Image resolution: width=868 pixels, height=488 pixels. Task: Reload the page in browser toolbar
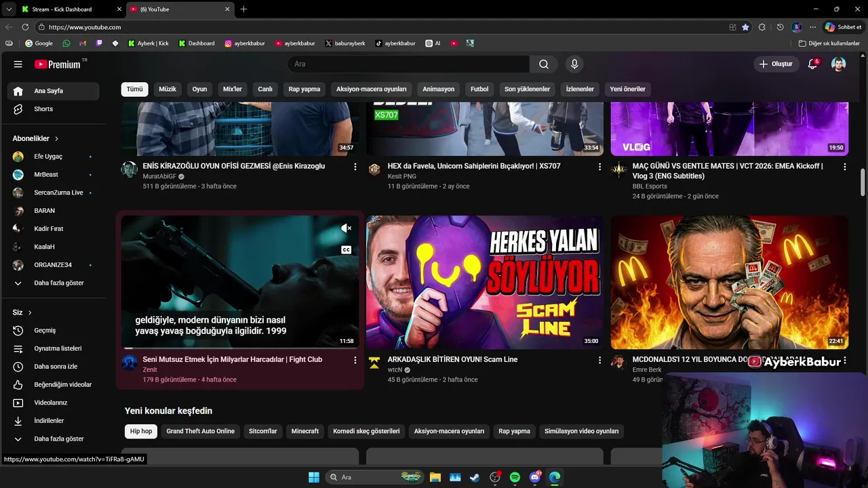25,27
